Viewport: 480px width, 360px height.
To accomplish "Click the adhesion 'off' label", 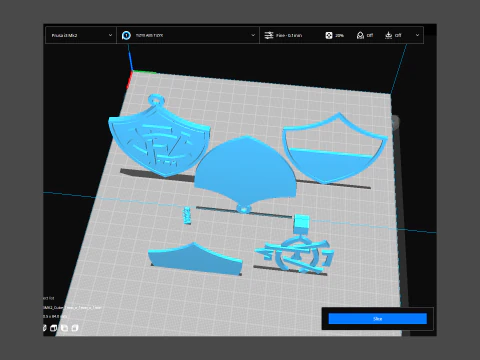I will point(398,35).
